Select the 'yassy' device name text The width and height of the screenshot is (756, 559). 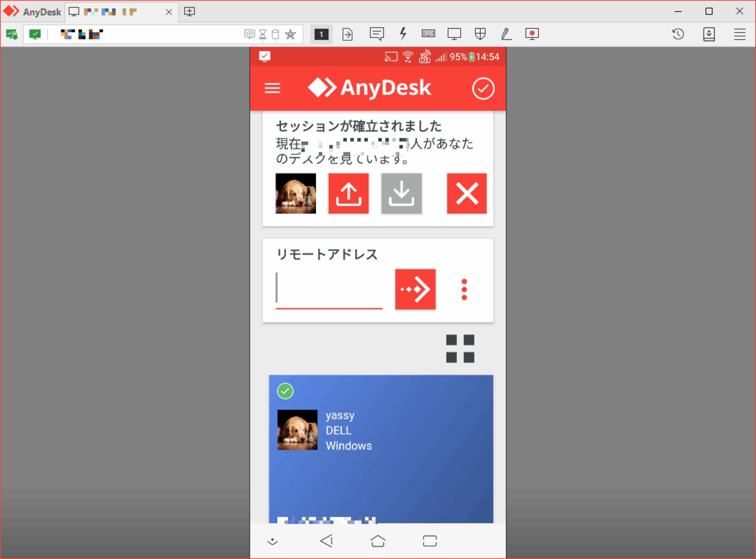(x=340, y=415)
